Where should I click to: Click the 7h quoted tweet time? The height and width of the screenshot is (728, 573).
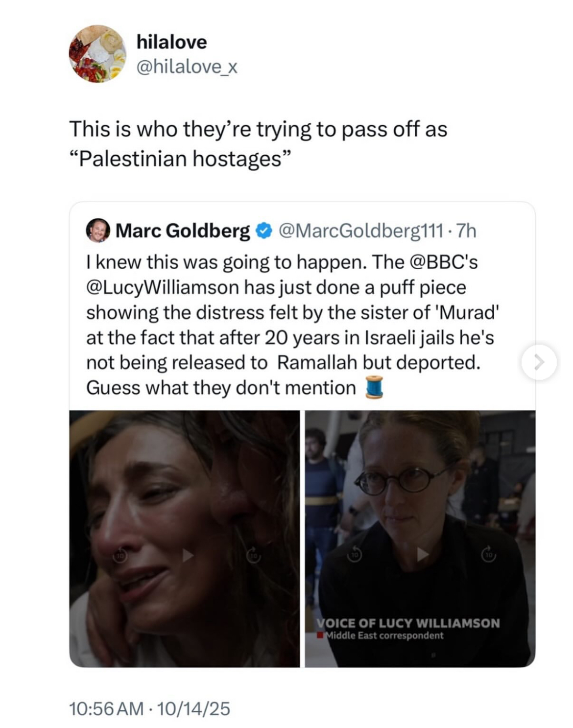(466, 231)
